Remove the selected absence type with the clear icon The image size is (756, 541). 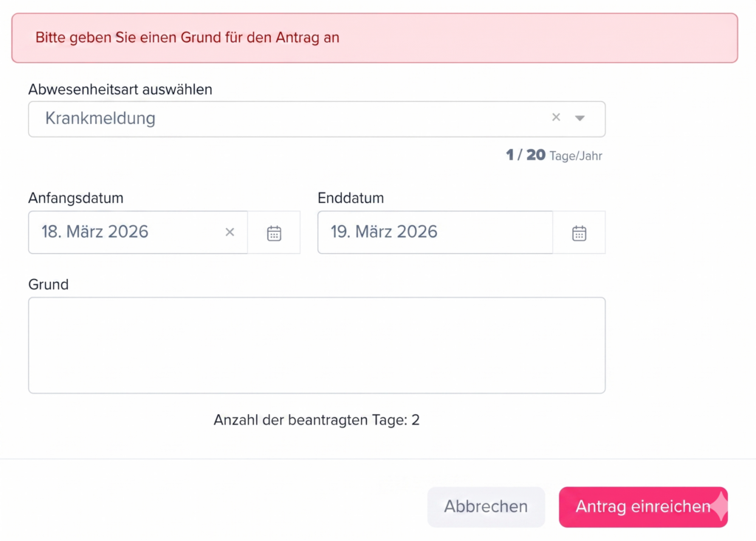pyautogui.click(x=556, y=117)
